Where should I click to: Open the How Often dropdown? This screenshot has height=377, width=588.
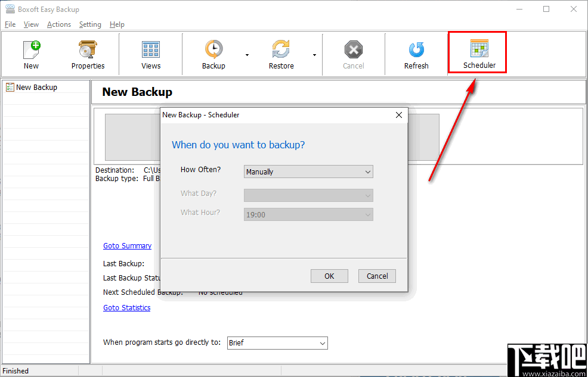tap(308, 172)
